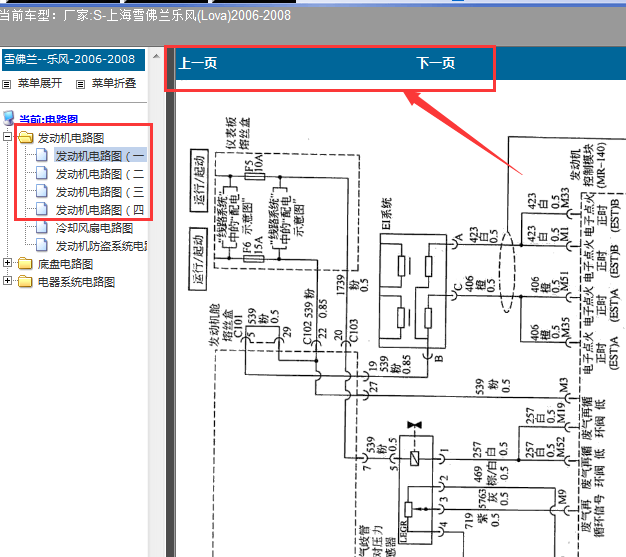Select the 底盘电路图 folder label
Image resolution: width=626 pixels, height=557 pixels.
[x=65, y=264]
